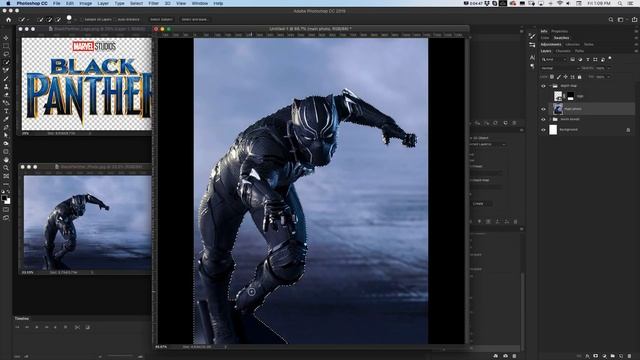640x360 pixels.
Task: Toggle Auto-Enhance checkbox
Action: pos(115,19)
